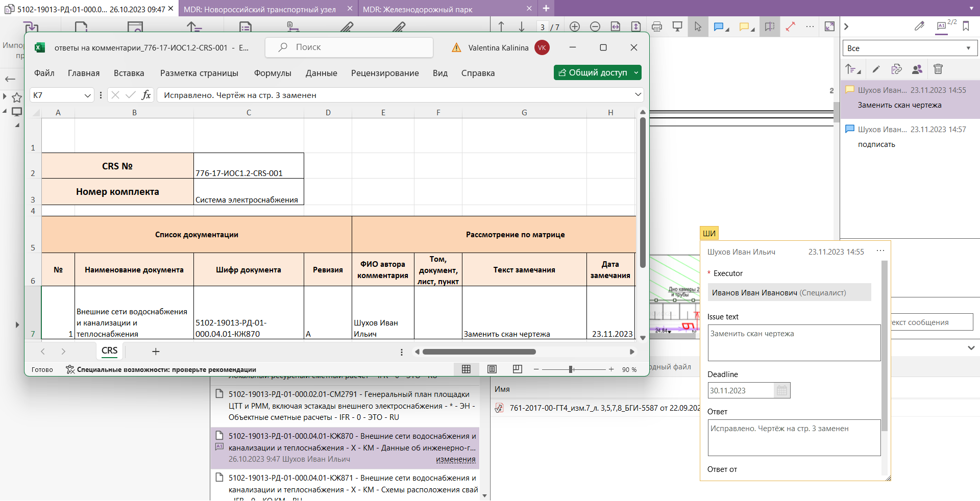Toggle the compare pages tool
Viewport: 980px width, 501px height.
(x=770, y=27)
